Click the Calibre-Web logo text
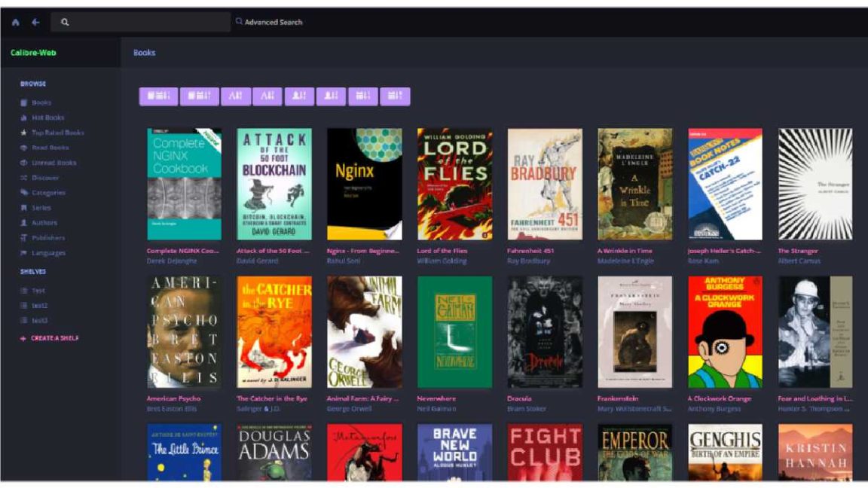 33,53
